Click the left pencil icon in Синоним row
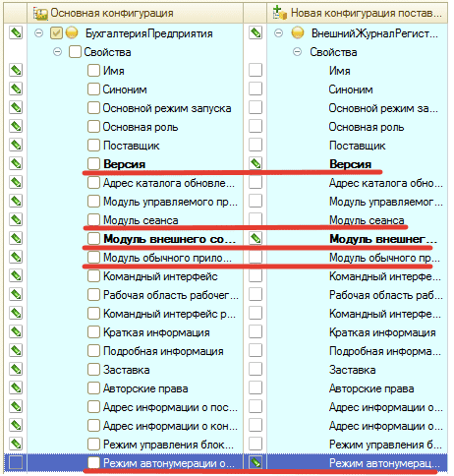This screenshot has width=454, height=476. 16,89
